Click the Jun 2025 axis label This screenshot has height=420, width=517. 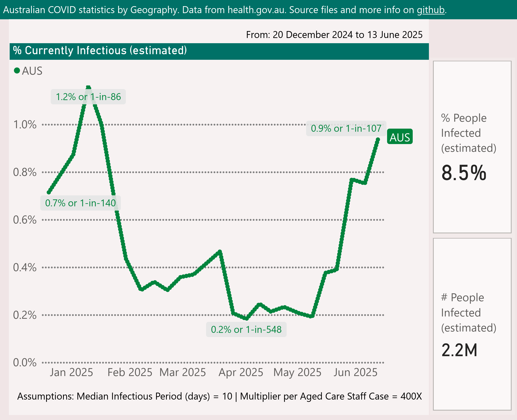tap(355, 373)
